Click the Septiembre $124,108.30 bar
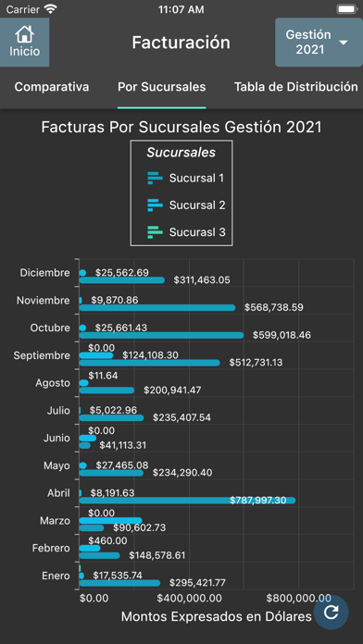 96,355
